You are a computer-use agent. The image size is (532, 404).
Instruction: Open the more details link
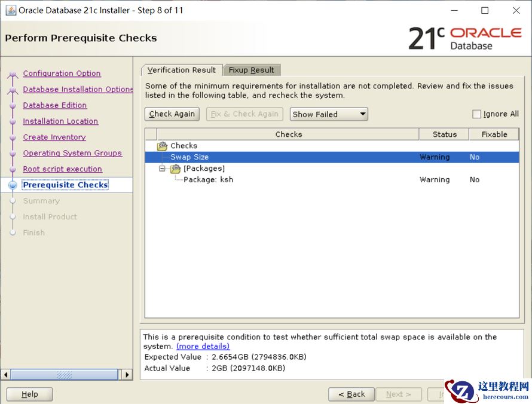point(203,347)
